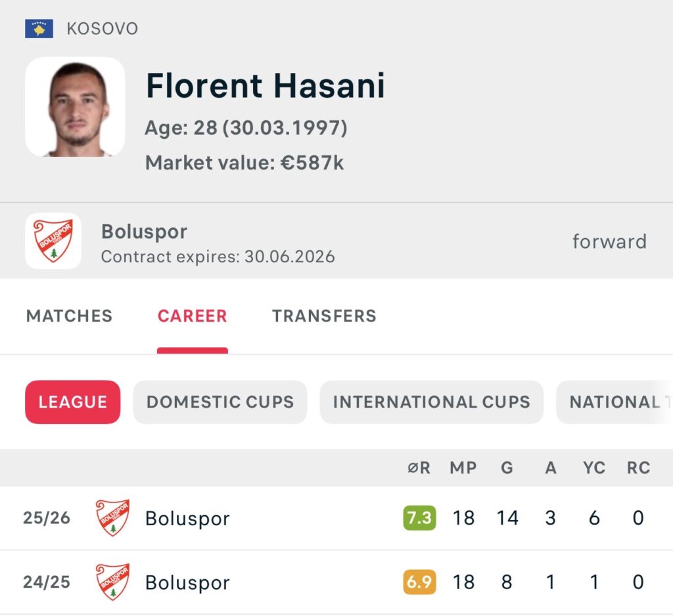Click the MP matches played column header
Screen dimensions: 673x616
tap(463, 468)
